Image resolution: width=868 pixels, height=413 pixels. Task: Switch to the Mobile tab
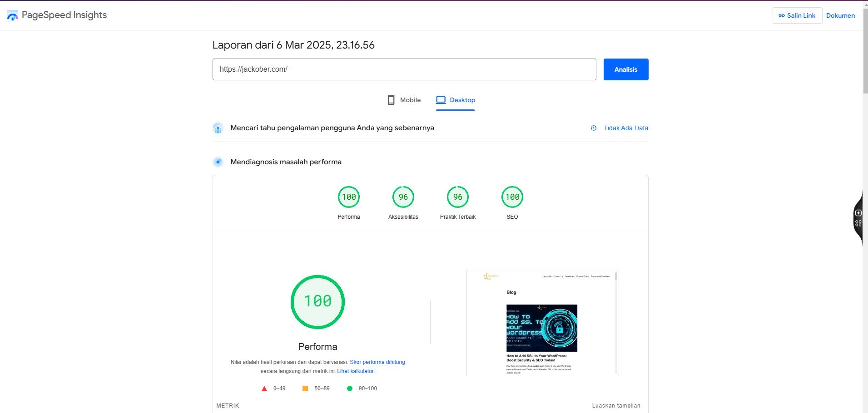tap(404, 100)
